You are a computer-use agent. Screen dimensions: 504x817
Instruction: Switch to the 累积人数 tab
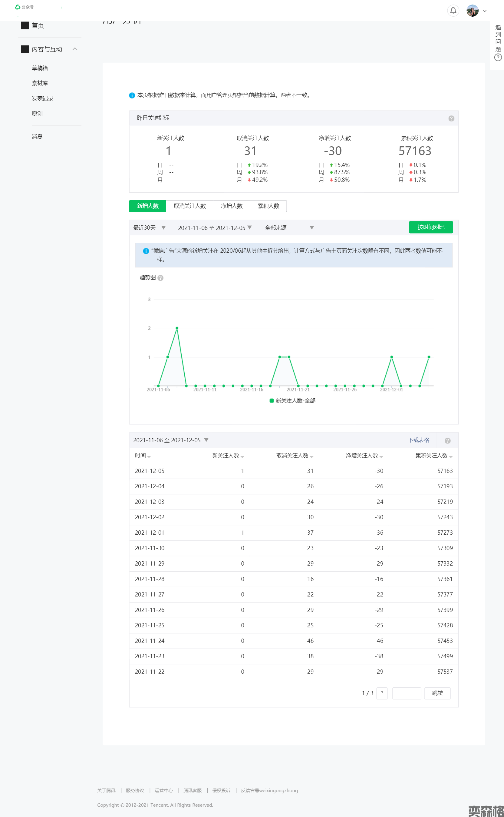[268, 206]
